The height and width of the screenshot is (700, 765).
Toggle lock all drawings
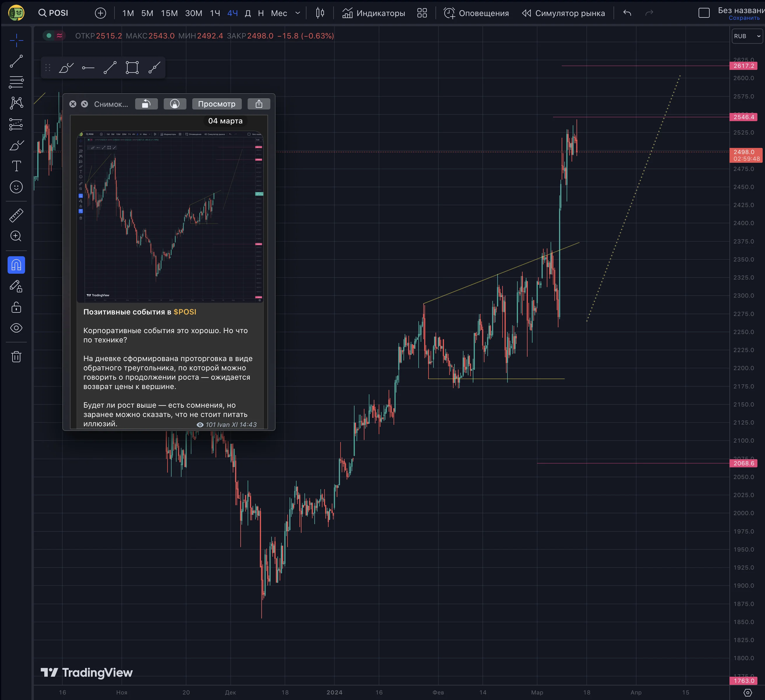pyautogui.click(x=16, y=307)
